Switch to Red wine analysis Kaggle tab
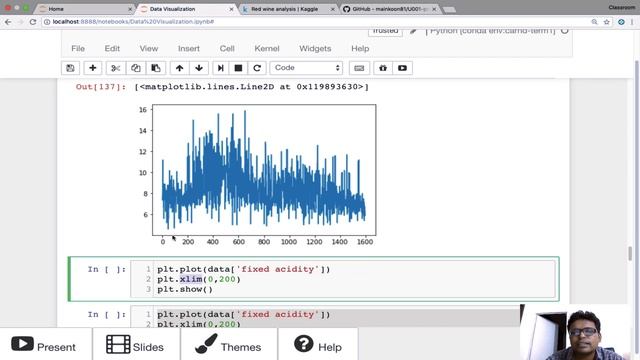Image resolution: width=640 pixels, height=360 pixels. [x=288, y=9]
